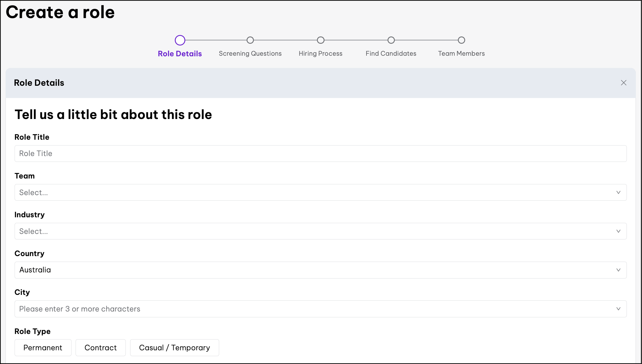Click the Industry dropdown chevron arrow

coord(618,231)
